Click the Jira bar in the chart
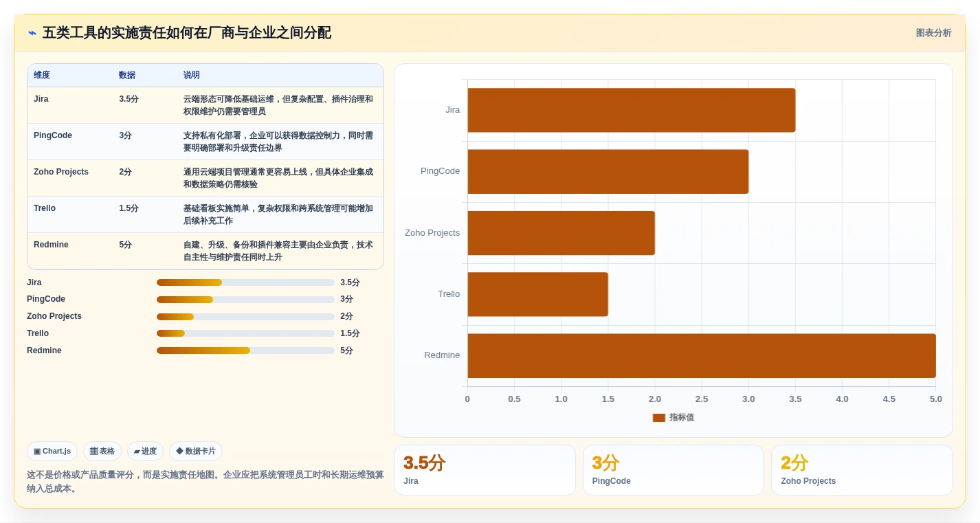This screenshot has height=523, width=980. pos(632,110)
